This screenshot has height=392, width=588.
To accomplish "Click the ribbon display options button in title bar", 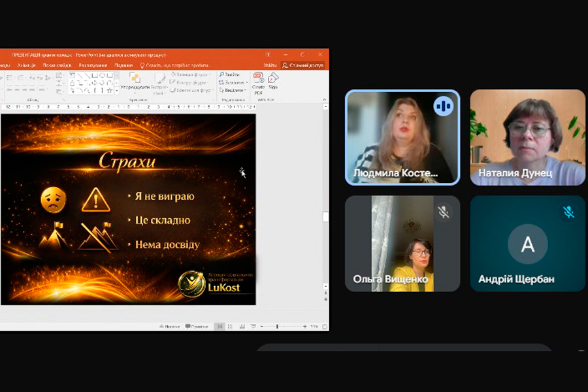I will click(269, 55).
